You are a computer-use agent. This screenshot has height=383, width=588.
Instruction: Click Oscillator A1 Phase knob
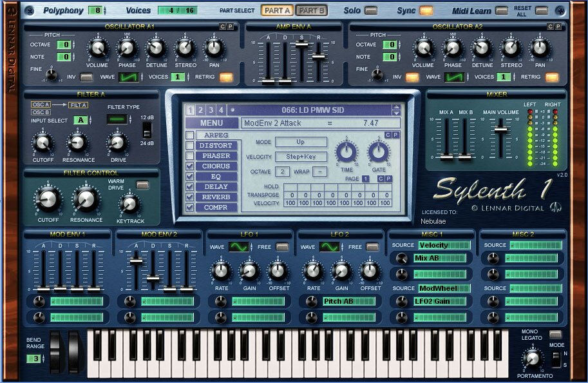click(127, 48)
